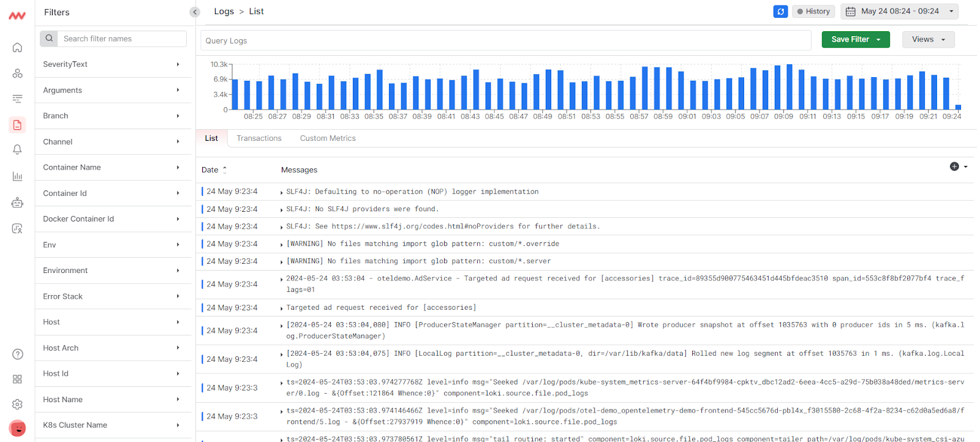Expand the Arguments filter
This screenshot has height=442, width=980.
(113, 90)
